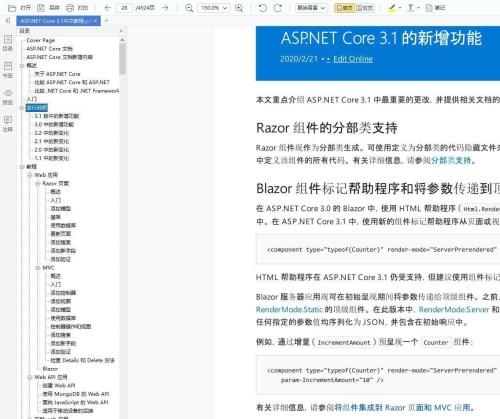Open the RenderMode.Static link
This screenshot has width=500, height=419.
289,309
